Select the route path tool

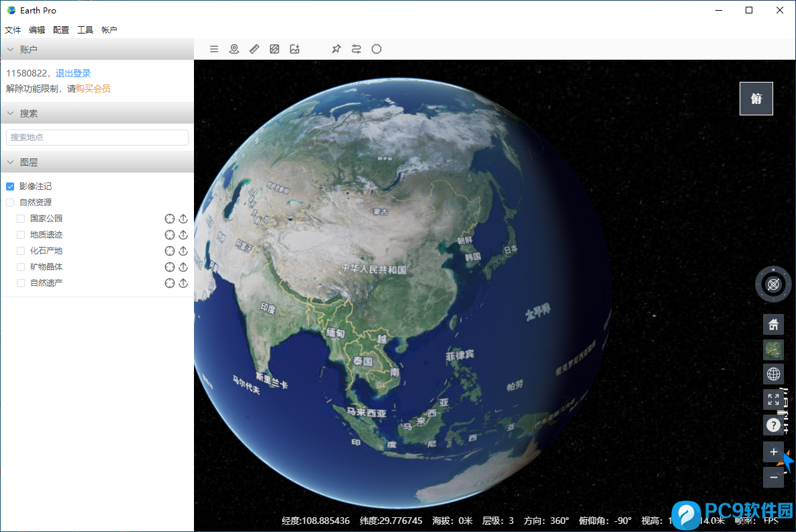[x=356, y=49]
